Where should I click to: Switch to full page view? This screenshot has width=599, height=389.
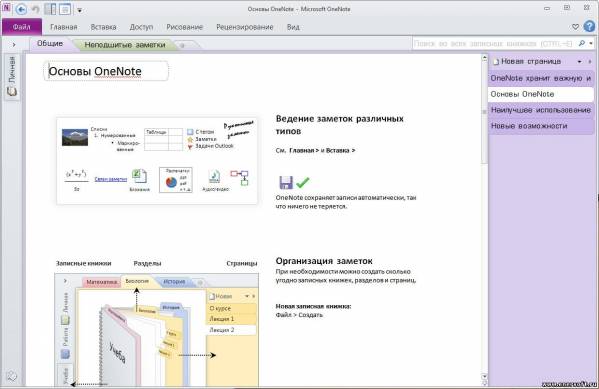pos(65,9)
